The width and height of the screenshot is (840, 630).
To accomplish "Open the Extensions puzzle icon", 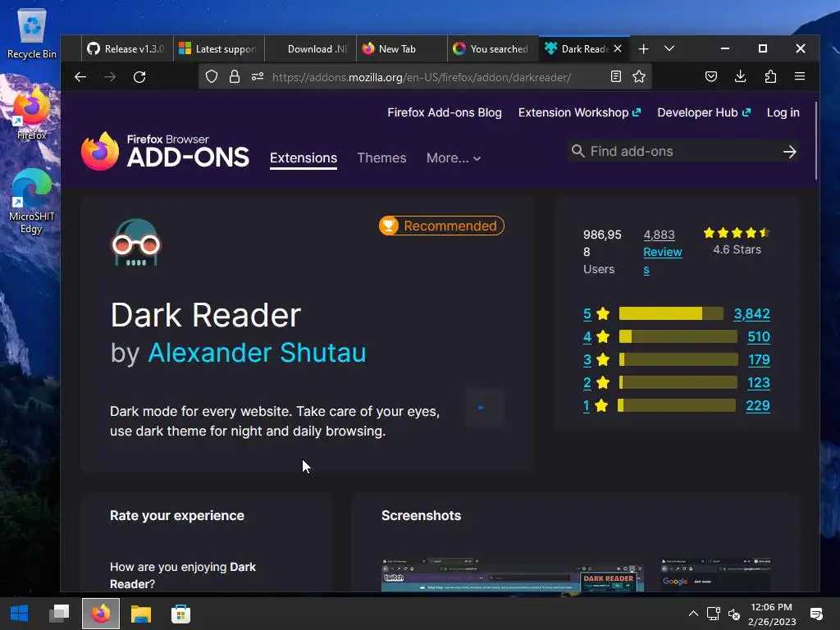I will (770, 76).
